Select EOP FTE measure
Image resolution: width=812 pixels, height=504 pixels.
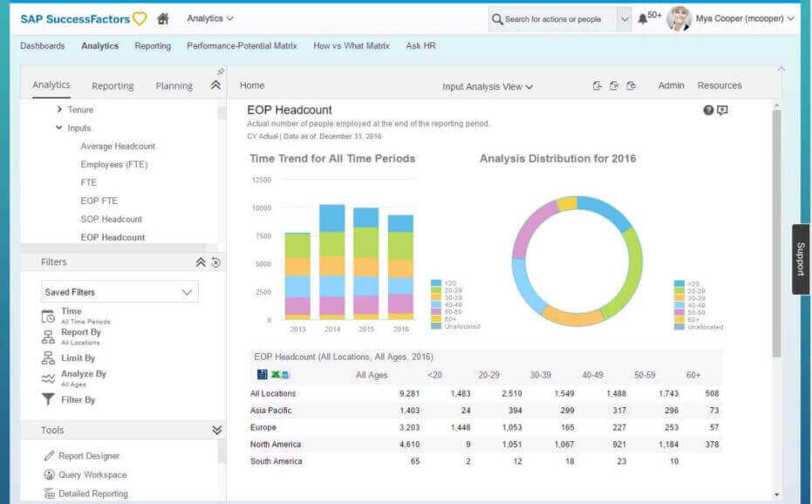(99, 201)
